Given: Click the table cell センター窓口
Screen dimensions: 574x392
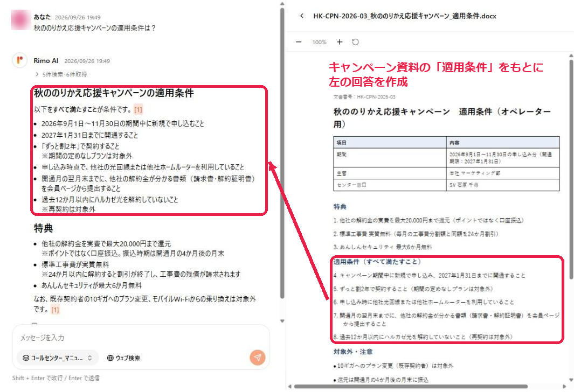Looking at the screenshot, I should [390, 185].
